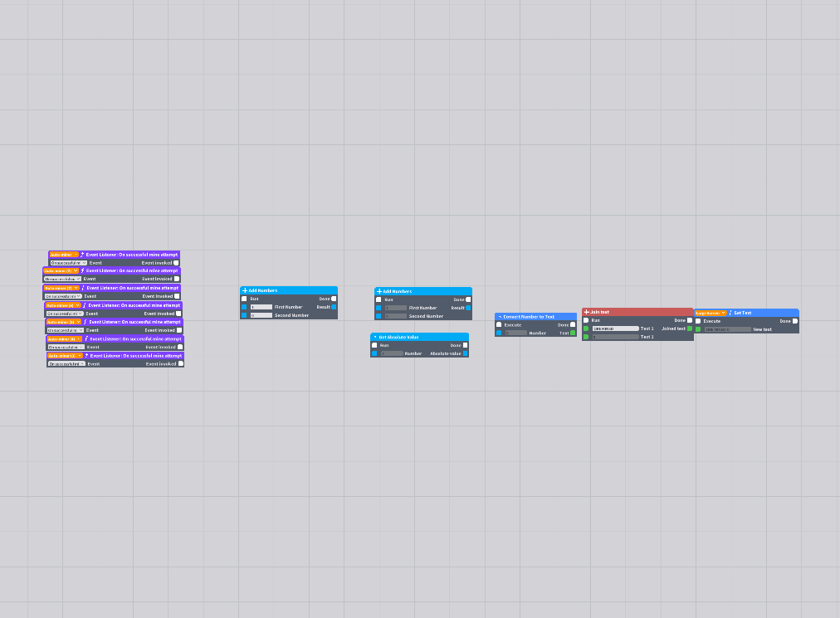Click the Absolute value output pin

pos(465,353)
